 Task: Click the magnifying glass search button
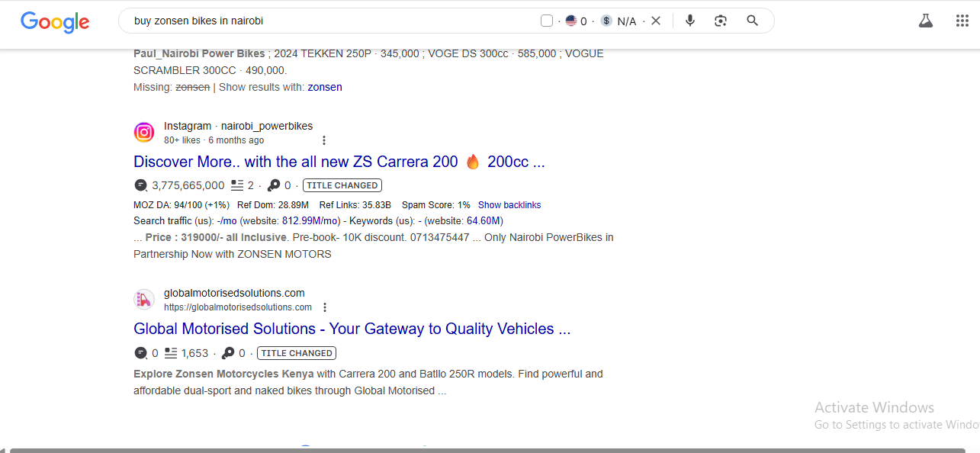(x=753, y=21)
